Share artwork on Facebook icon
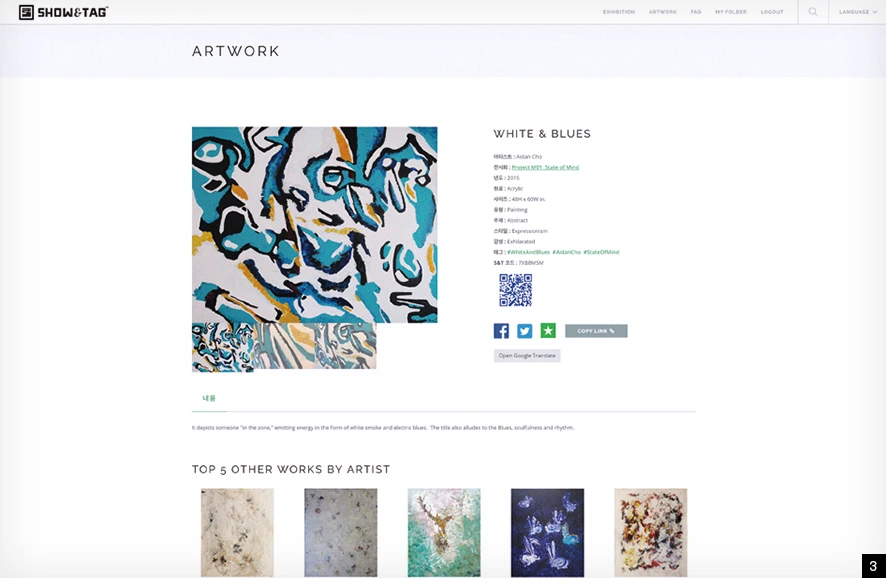Image resolution: width=886 pixels, height=578 pixels. 501,331
